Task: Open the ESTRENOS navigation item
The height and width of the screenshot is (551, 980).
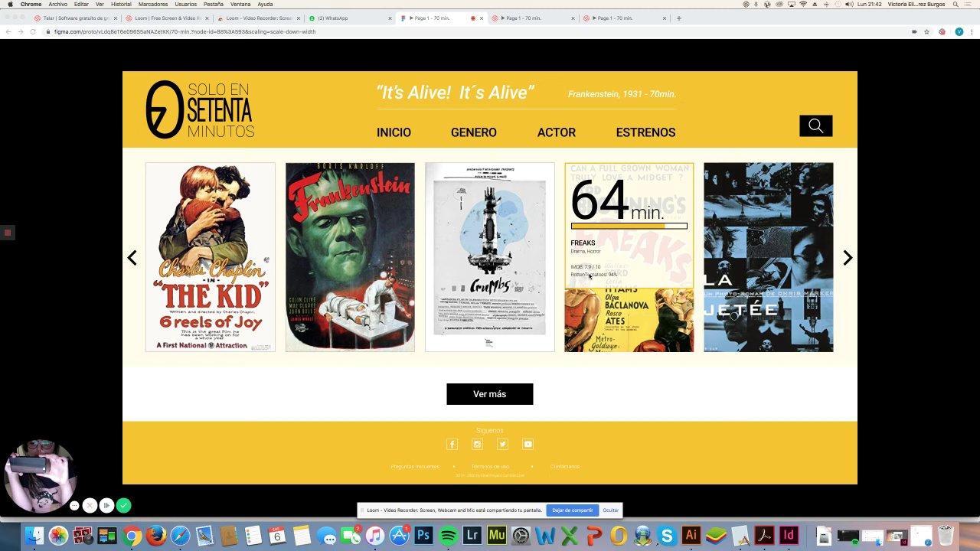Action: click(645, 132)
